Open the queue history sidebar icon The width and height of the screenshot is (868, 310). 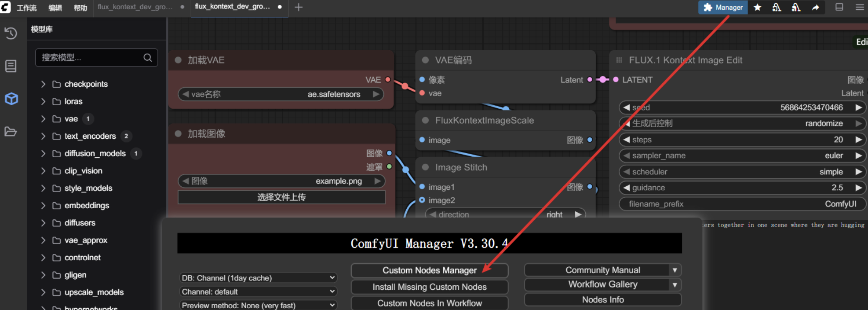pos(11,33)
